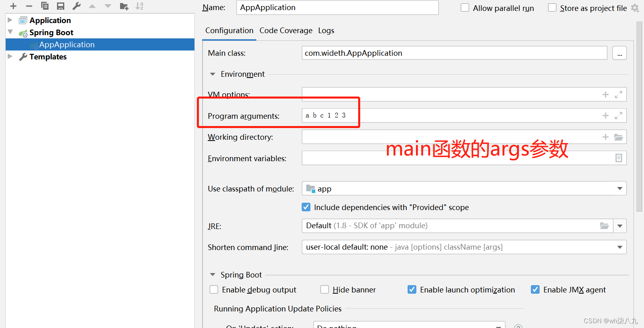Create a new folder for configurations
This screenshot has width=644, height=328.
click(x=124, y=6)
